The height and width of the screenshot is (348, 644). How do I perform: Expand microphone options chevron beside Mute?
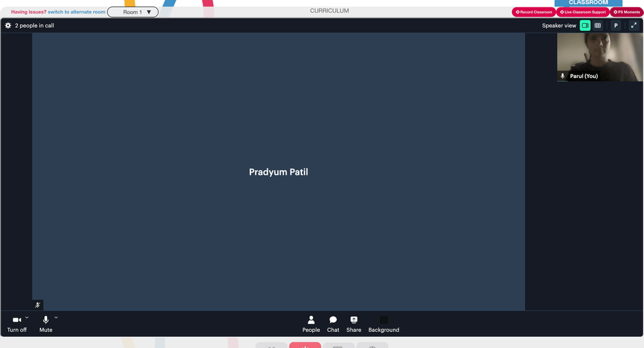pos(56,317)
